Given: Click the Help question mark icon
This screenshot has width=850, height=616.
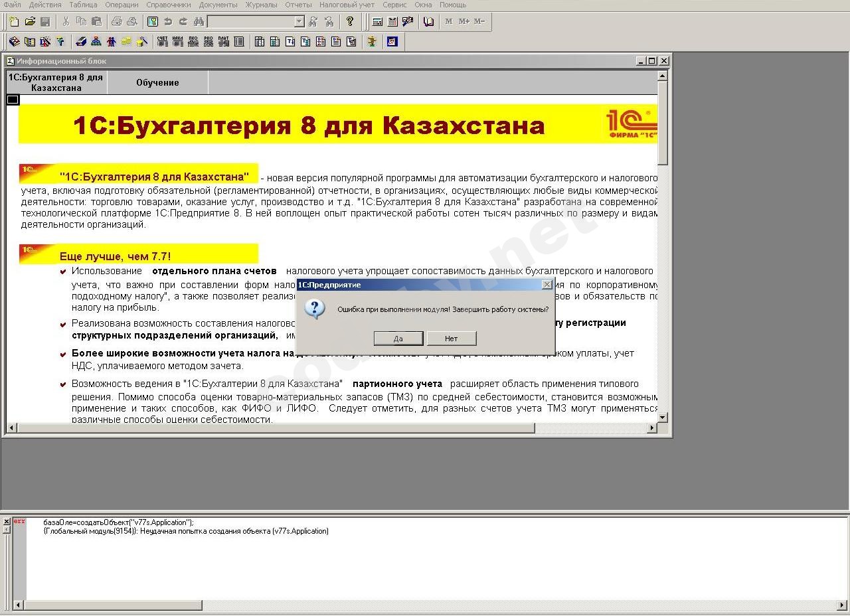Looking at the screenshot, I should pos(350,21).
